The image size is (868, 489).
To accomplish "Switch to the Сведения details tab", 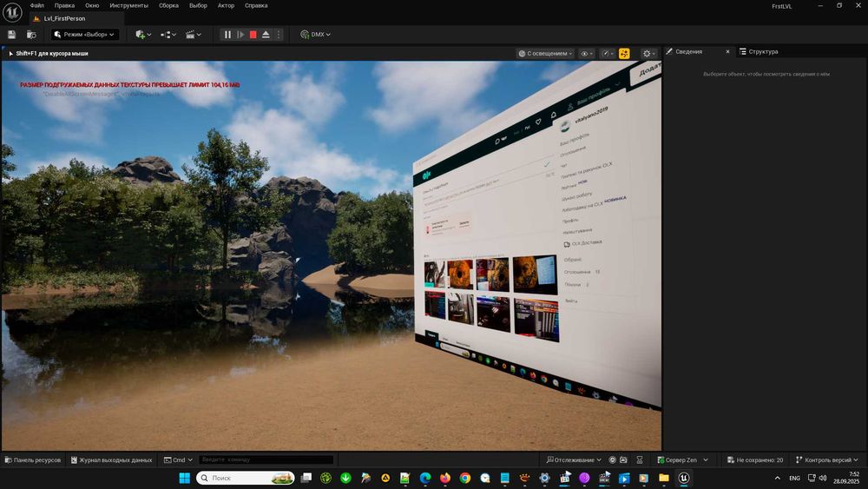I will (688, 51).
